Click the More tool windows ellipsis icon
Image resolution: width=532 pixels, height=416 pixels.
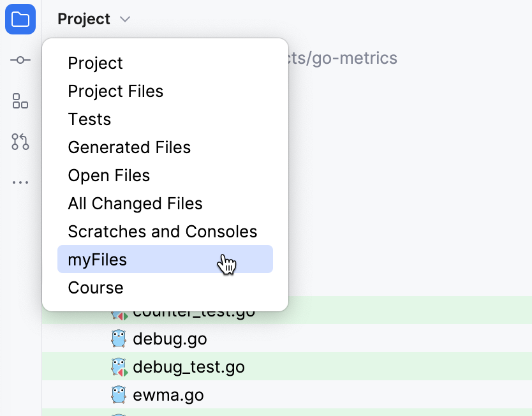tap(20, 182)
